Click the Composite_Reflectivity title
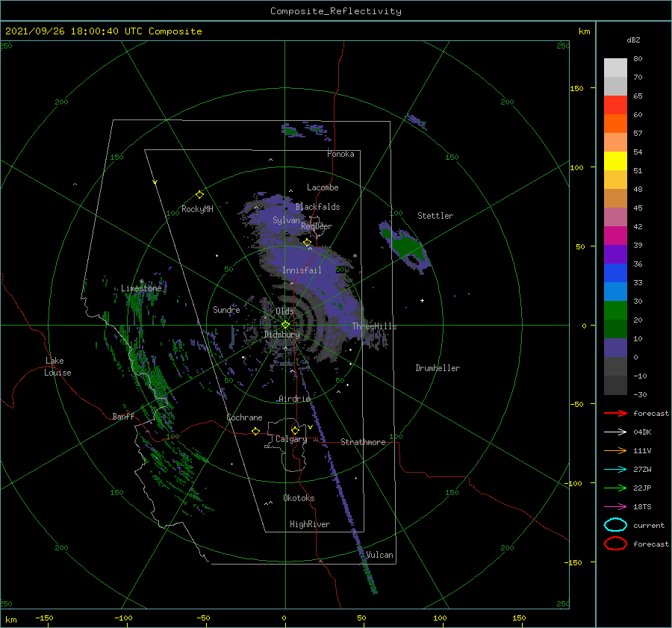672x628 pixels. click(x=335, y=11)
